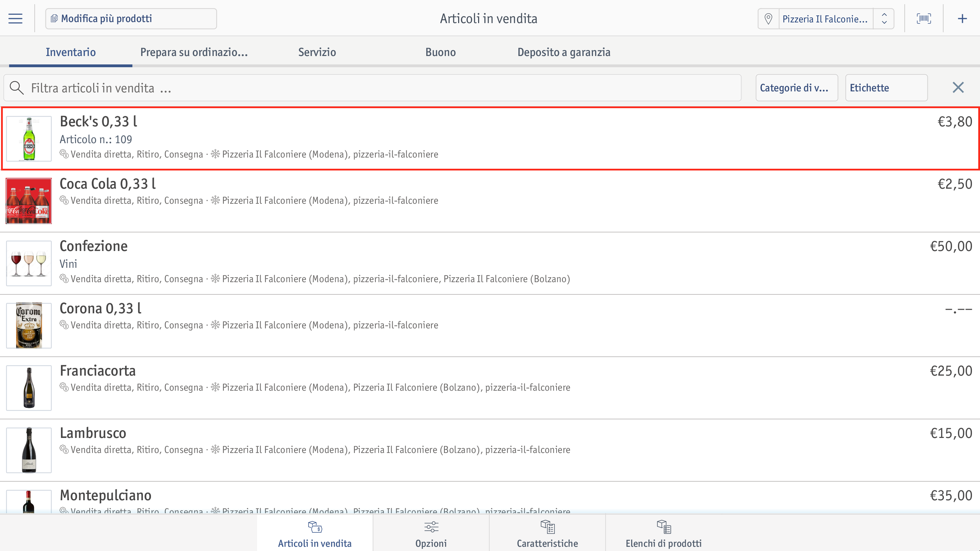Click the Vini subtitle under Confezione

tap(69, 264)
